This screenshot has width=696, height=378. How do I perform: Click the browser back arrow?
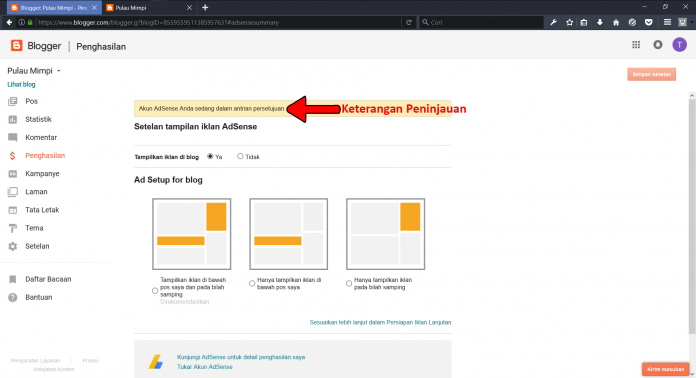(x=9, y=22)
